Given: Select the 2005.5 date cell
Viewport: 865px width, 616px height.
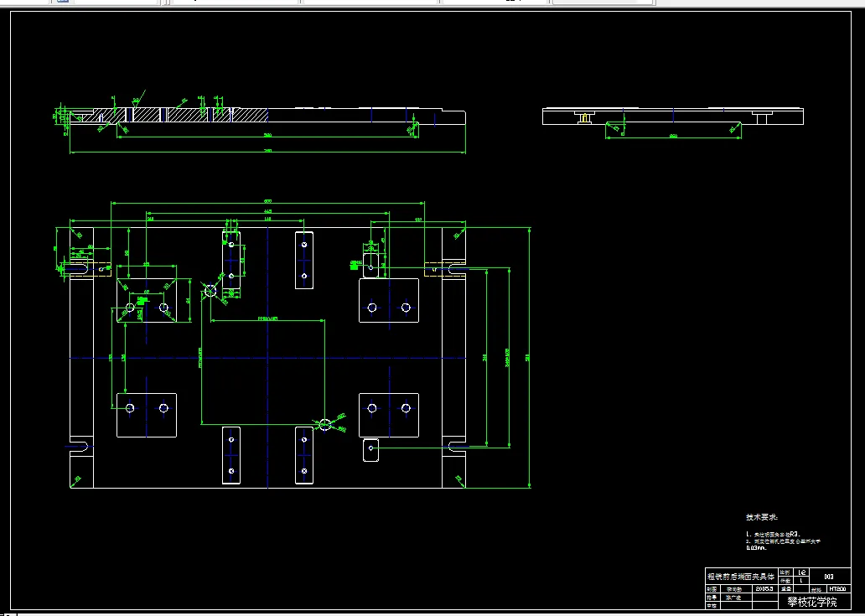Looking at the screenshot, I should coord(764,589).
